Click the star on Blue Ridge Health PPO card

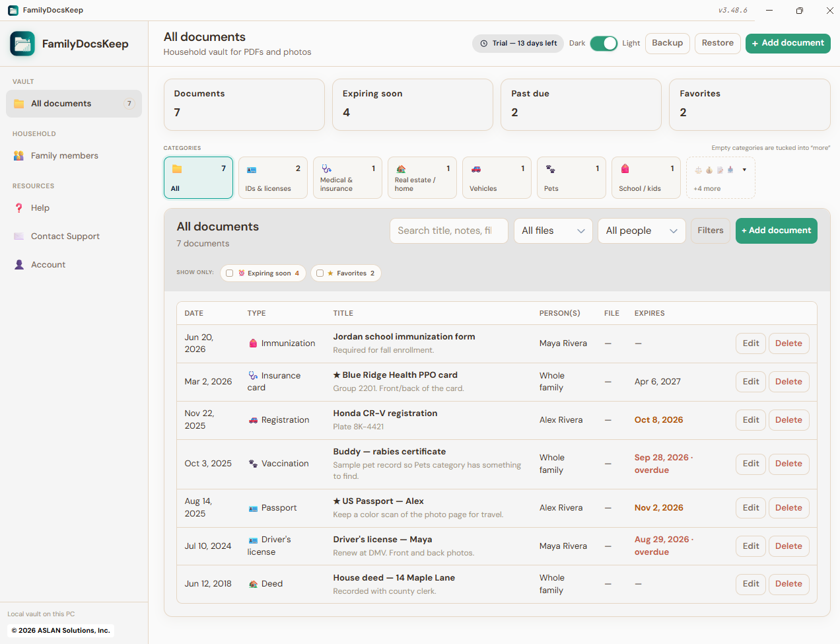(337, 375)
